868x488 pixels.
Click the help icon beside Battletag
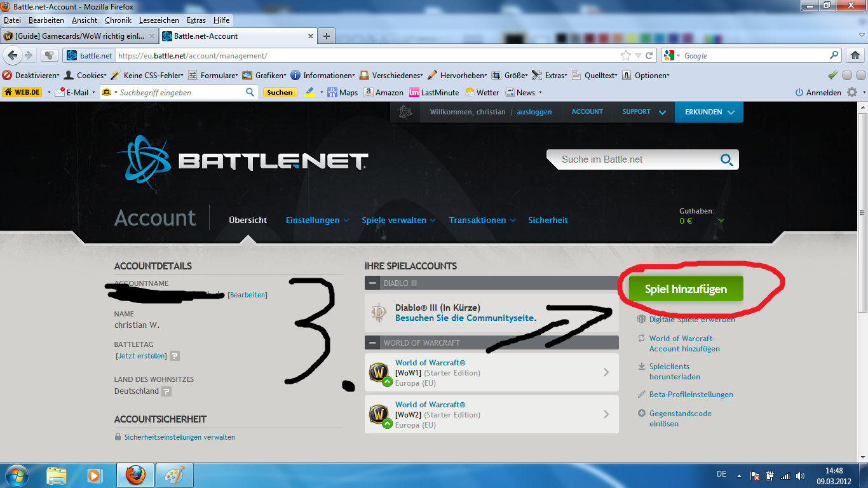click(x=175, y=356)
